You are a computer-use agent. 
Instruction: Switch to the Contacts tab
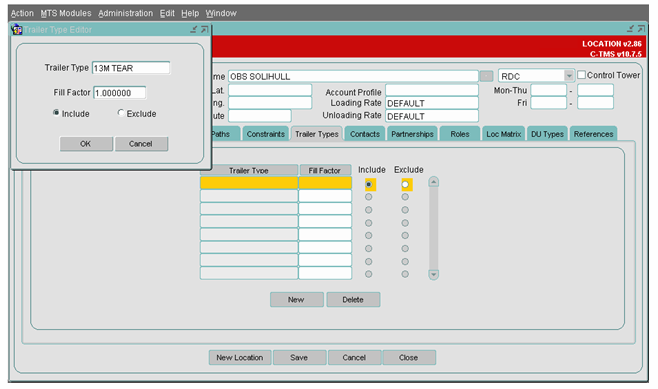click(x=365, y=134)
